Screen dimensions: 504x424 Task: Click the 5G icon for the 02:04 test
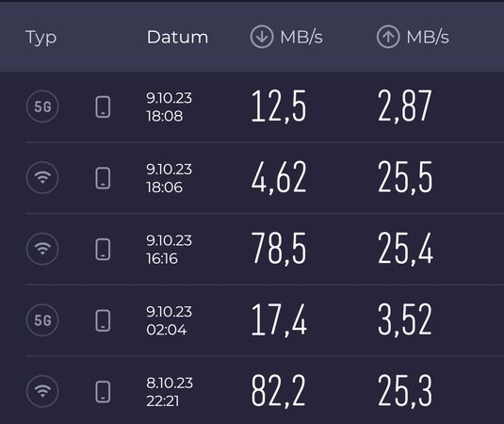tap(42, 320)
